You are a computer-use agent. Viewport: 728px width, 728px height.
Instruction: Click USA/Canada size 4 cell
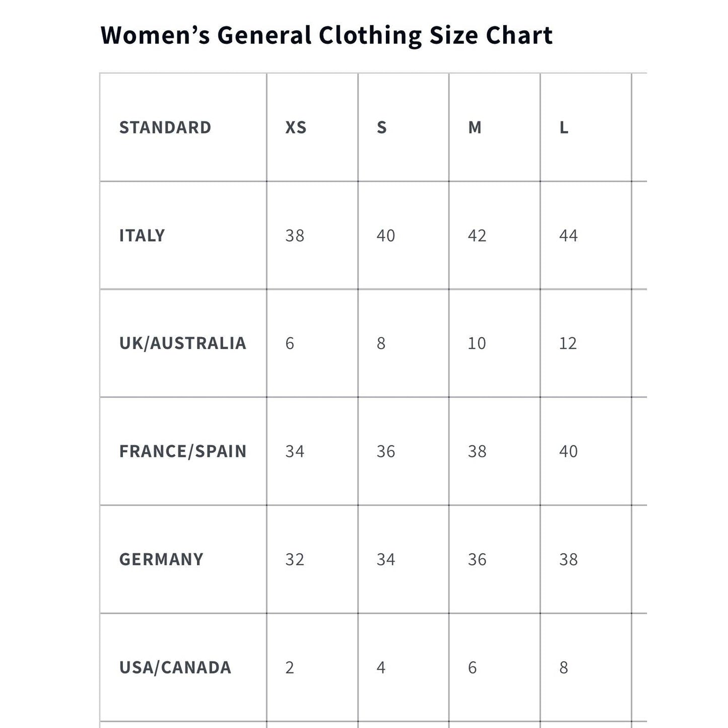click(381, 667)
